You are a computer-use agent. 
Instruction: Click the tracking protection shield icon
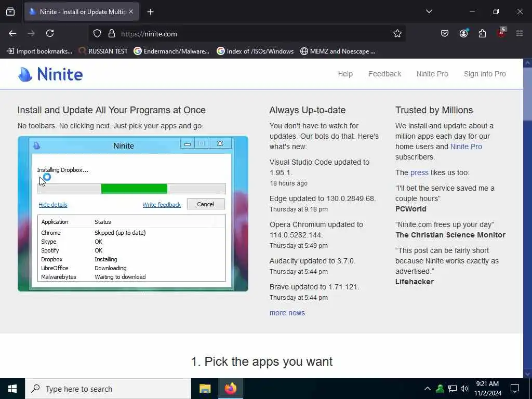(97, 34)
